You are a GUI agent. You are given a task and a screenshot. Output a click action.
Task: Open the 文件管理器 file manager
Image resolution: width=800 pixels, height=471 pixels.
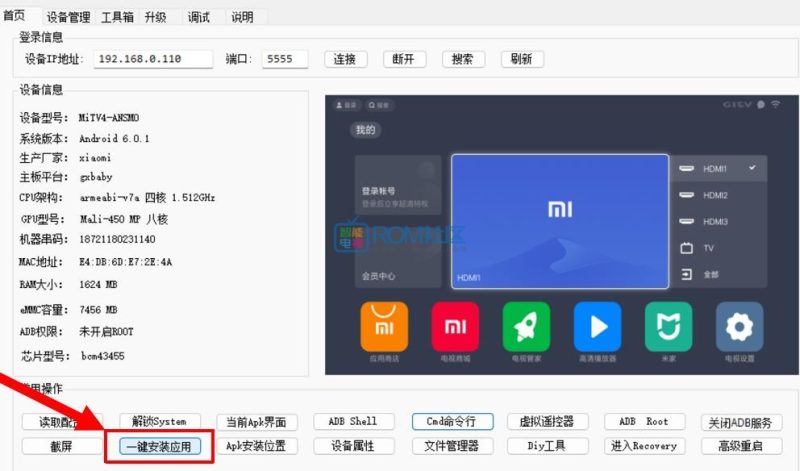452,446
